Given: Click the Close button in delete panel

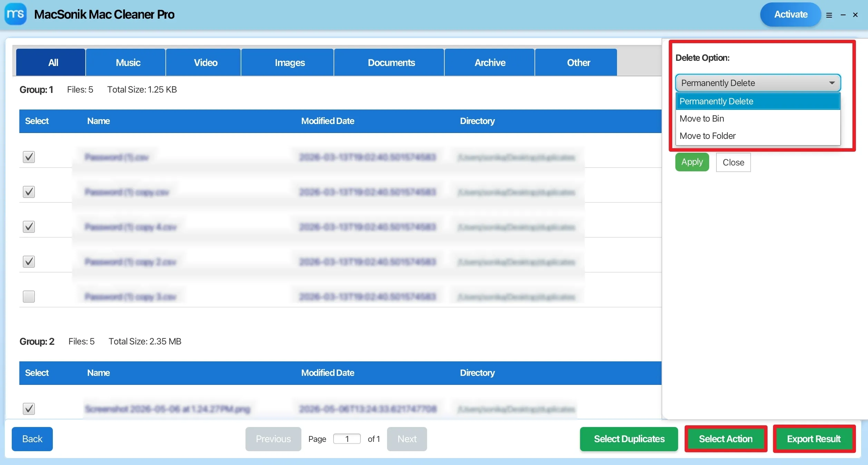Looking at the screenshot, I should click(x=733, y=162).
